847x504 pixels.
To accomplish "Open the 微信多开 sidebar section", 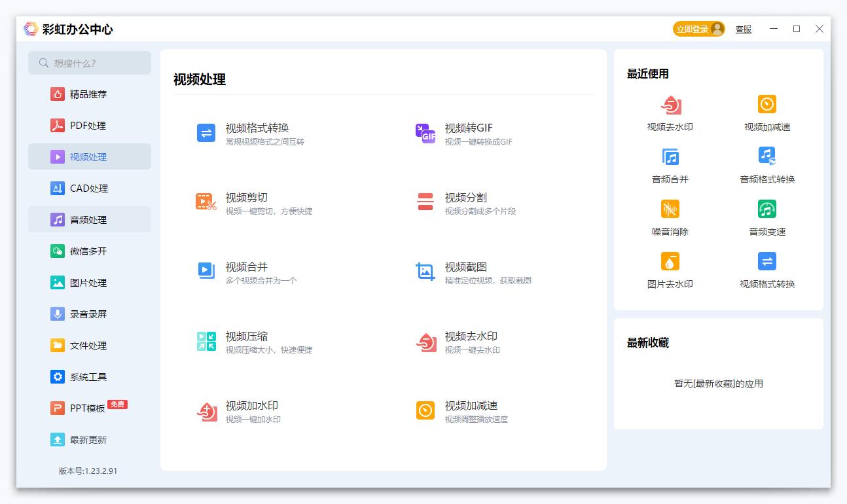I will click(x=88, y=251).
